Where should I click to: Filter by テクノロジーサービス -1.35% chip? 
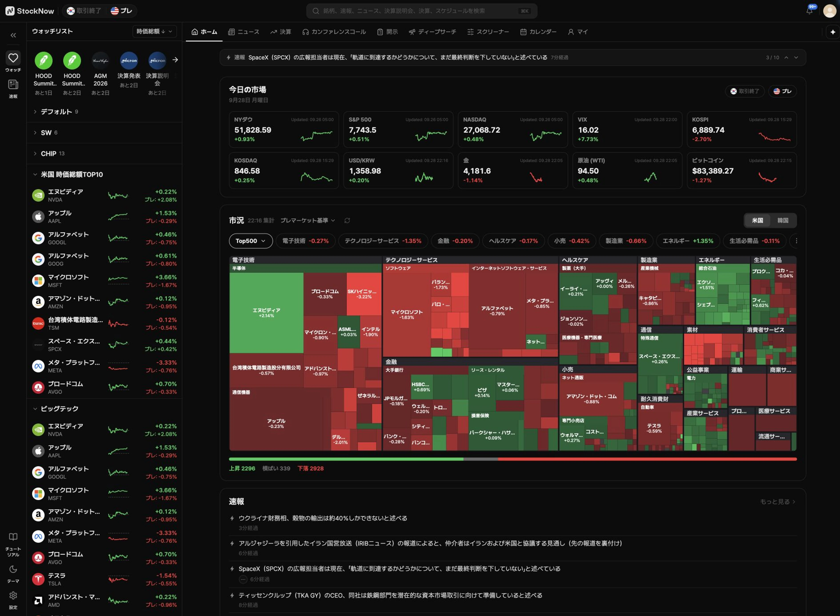point(383,241)
